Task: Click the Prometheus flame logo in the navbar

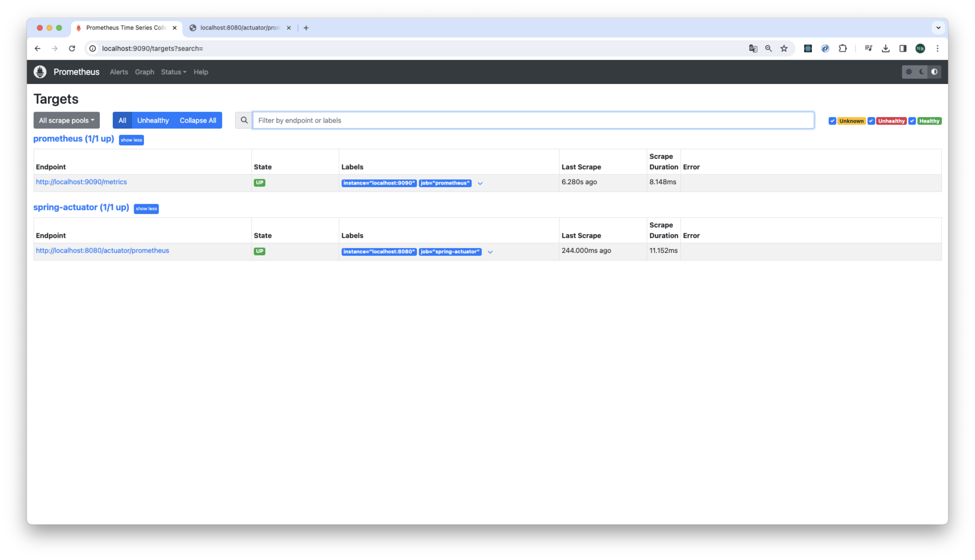Action: tap(40, 72)
